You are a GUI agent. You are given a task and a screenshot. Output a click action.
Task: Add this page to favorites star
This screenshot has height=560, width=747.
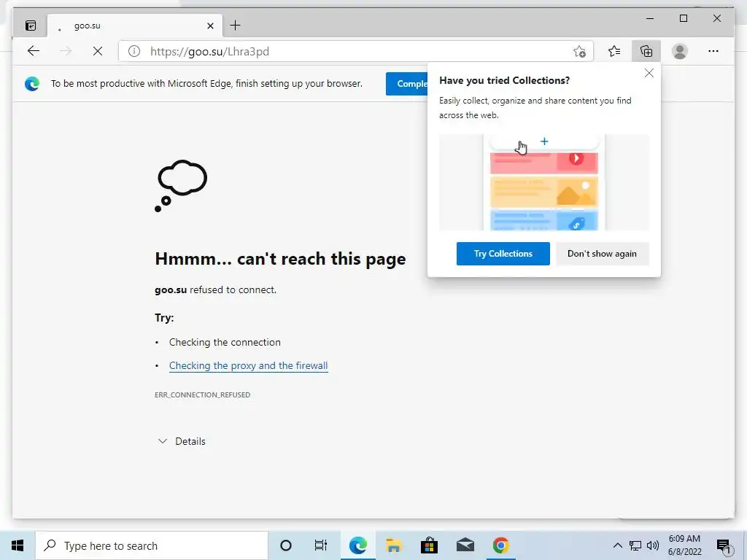(579, 51)
